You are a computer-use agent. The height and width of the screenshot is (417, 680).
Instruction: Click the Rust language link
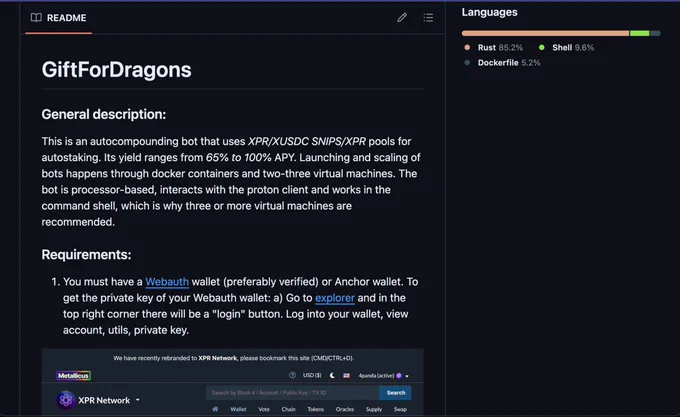click(500, 47)
